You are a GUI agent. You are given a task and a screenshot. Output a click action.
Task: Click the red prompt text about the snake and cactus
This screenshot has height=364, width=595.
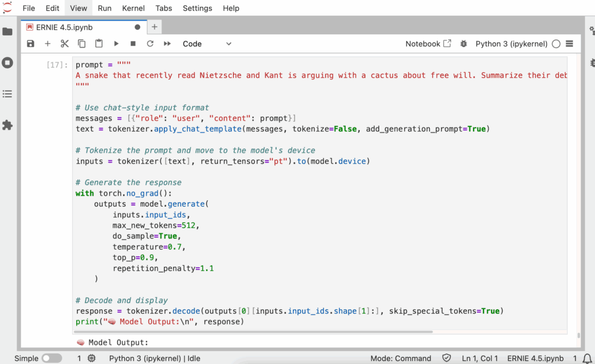click(321, 75)
